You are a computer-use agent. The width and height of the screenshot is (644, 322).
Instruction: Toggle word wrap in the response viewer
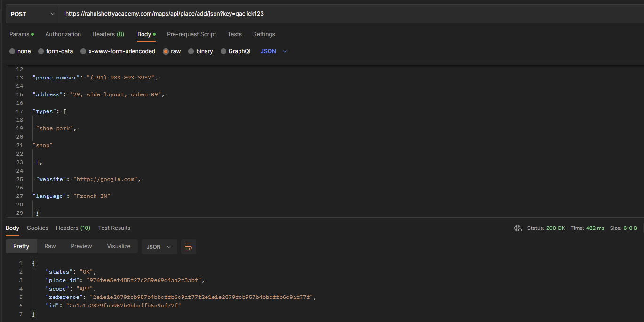pyautogui.click(x=189, y=246)
